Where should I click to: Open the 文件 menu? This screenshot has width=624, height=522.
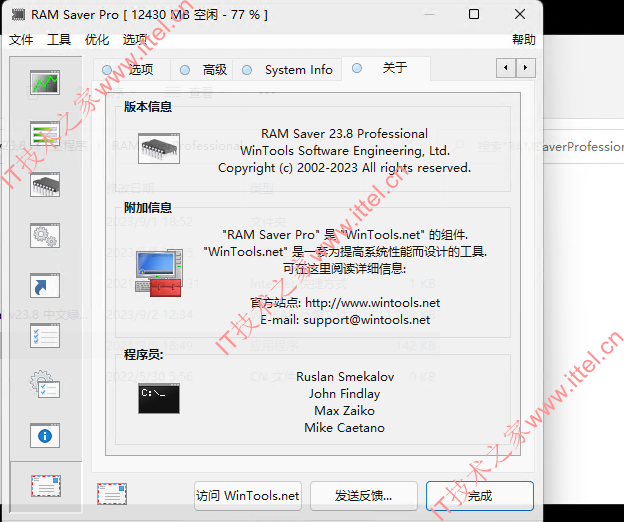click(21, 39)
